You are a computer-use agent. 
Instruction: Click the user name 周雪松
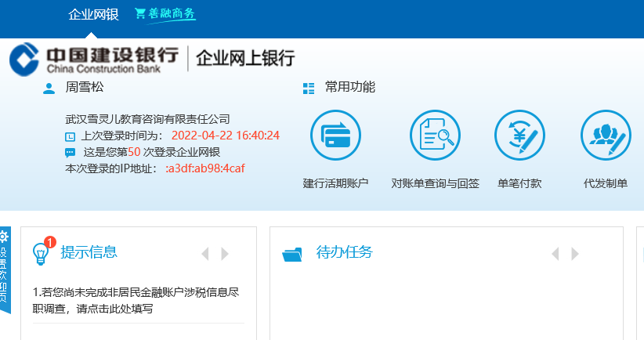point(85,87)
